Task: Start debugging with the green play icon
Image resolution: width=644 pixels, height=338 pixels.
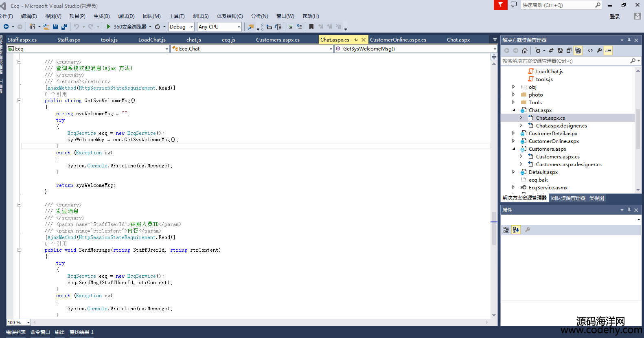Action: (x=108, y=26)
